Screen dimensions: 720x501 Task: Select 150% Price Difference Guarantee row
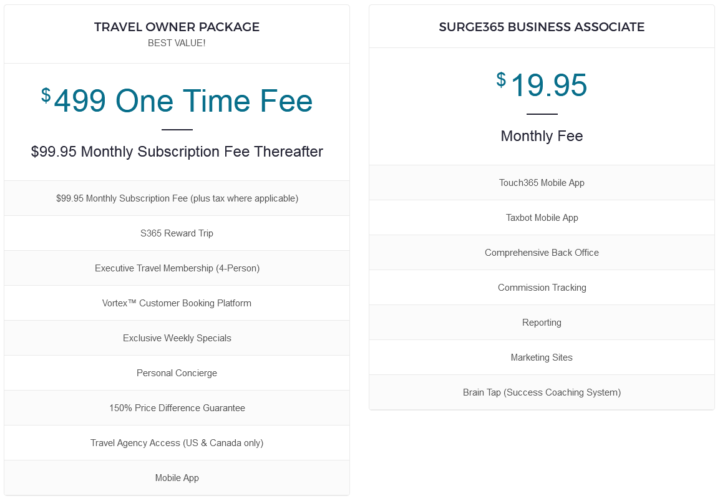point(177,408)
